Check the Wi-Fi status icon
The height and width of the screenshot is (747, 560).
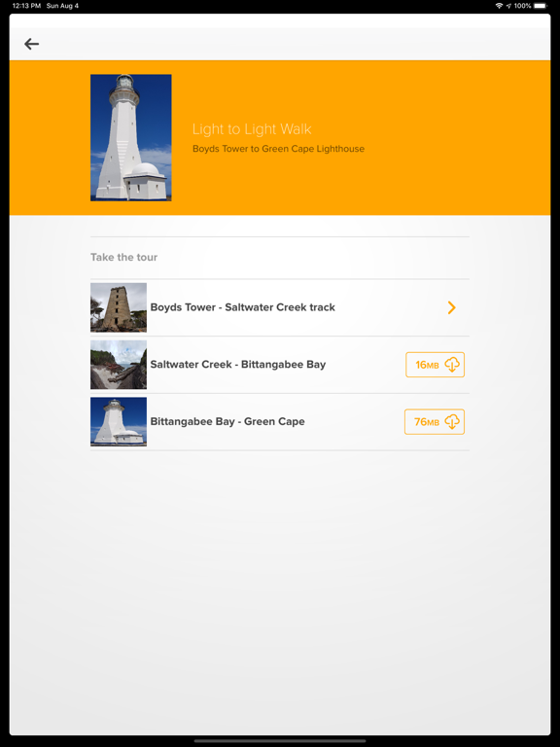pyautogui.click(x=499, y=6)
